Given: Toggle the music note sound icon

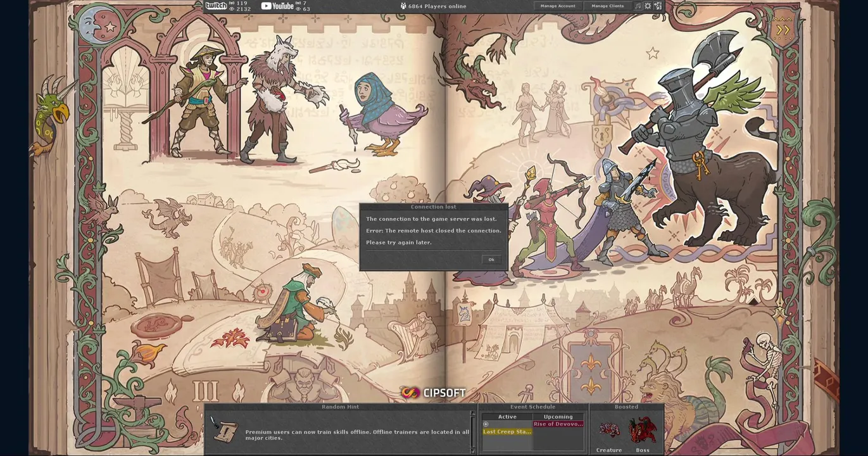Looking at the screenshot, I should tap(638, 6).
